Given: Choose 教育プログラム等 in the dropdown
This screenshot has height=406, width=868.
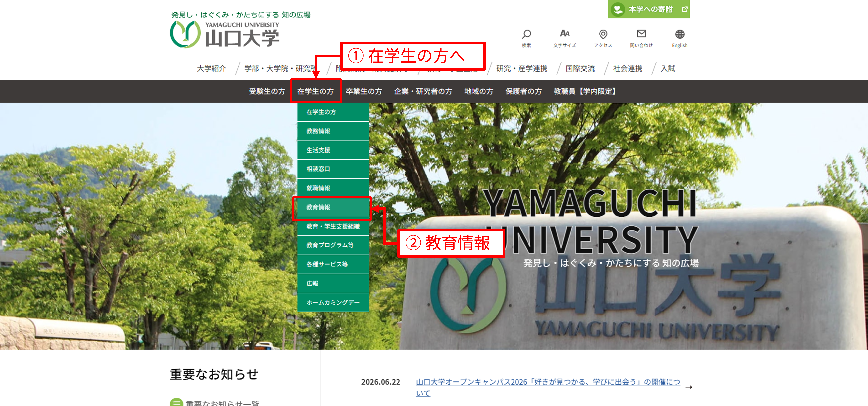Looking at the screenshot, I should 333,245.
